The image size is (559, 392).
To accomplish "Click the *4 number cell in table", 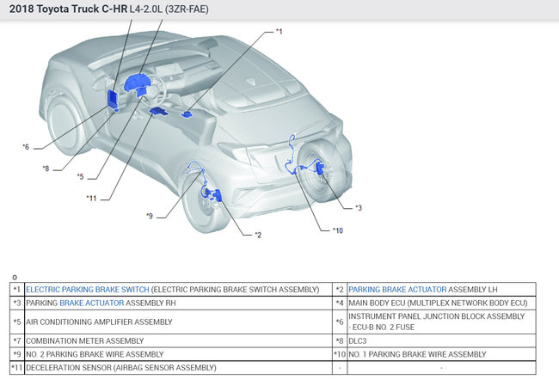I will pos(340,303).
